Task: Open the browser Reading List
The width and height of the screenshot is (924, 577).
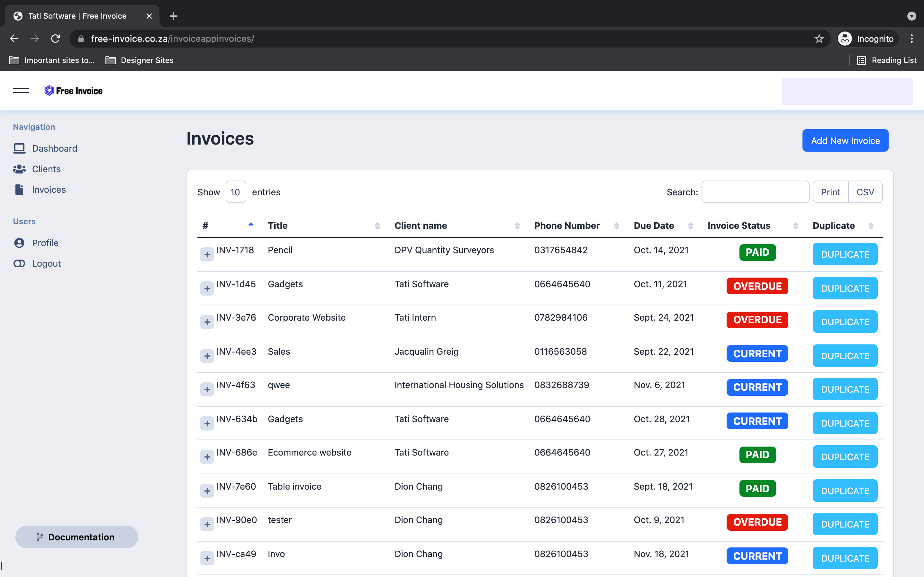Action: pyautogui.click(x=887, y=60)
